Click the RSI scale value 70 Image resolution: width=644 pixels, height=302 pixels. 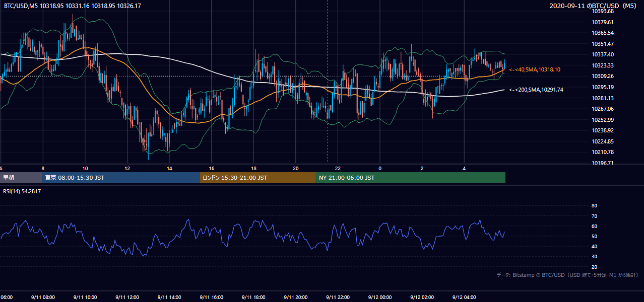[594, 216]
